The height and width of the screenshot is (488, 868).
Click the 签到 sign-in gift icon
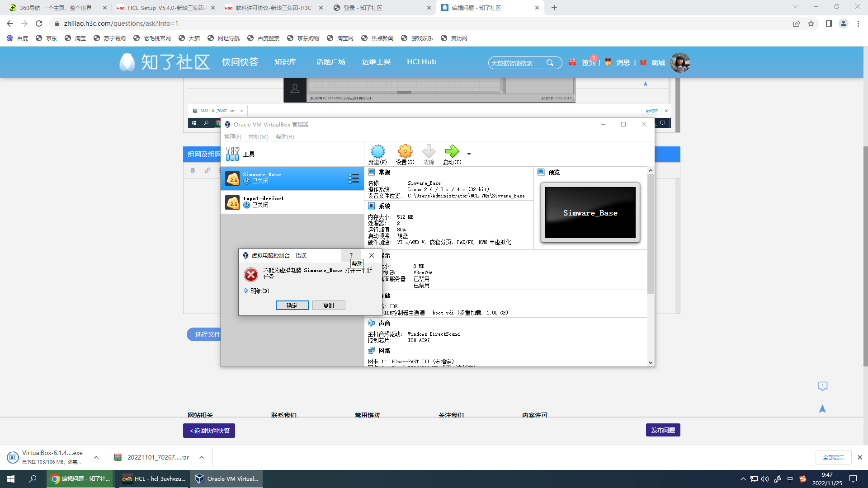click(572, 62)
